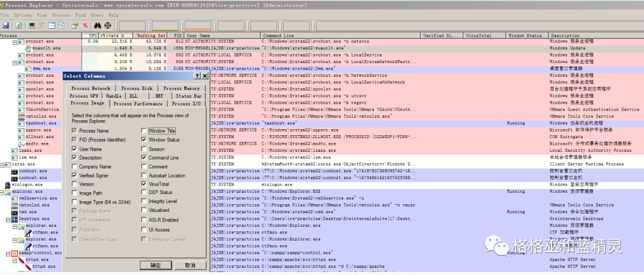The height and width of the screenshot is (275, 644).
Task: Click the spoolsv.exe process icon
Action: pos(21,89)
